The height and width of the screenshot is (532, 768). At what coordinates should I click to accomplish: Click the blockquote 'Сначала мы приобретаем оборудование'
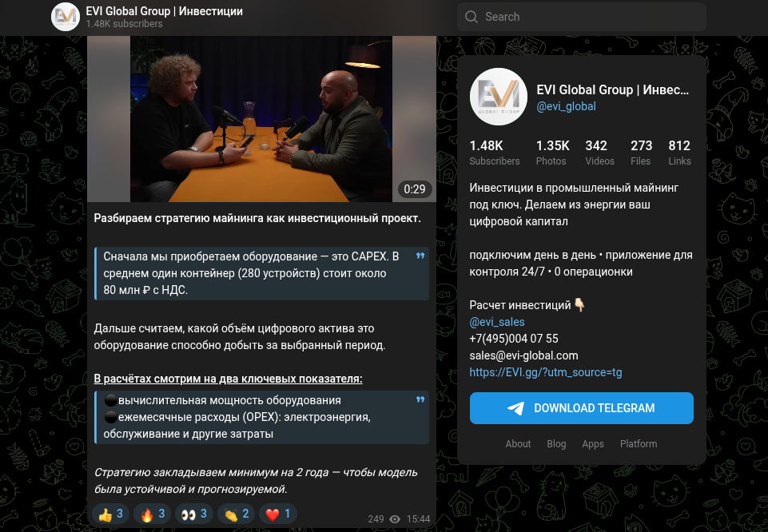click(x=261, y=273)
